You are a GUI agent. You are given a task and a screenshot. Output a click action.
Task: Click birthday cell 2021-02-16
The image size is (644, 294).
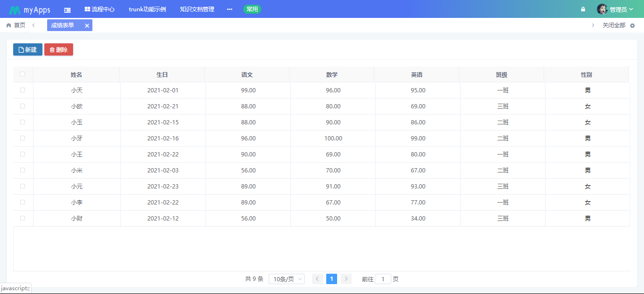[x=163, y=139]
